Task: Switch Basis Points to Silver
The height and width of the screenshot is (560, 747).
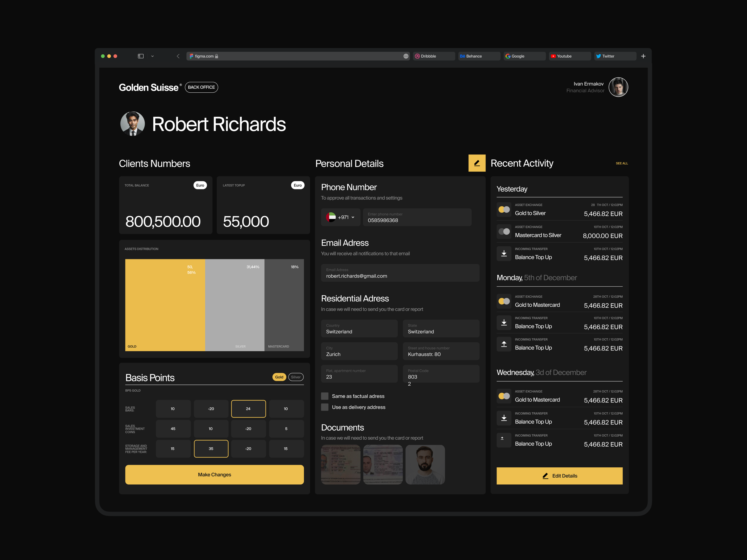Action: 296,377
